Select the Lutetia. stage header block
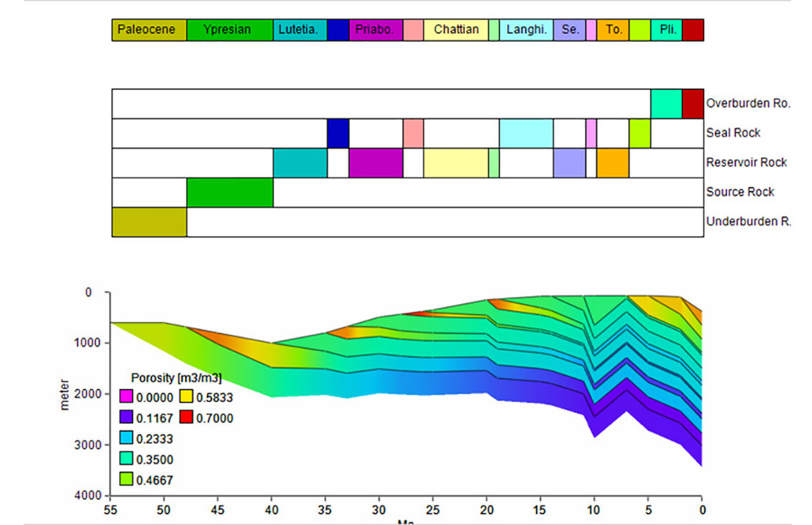The height and width of the screenshot is (525, 812). (300, 30)
